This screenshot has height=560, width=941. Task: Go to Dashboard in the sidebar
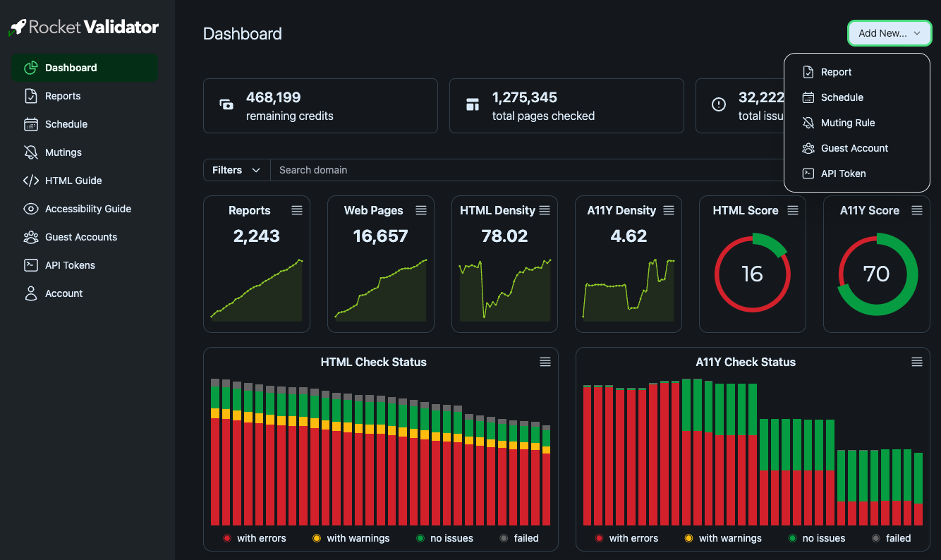(x=85, y=68)
